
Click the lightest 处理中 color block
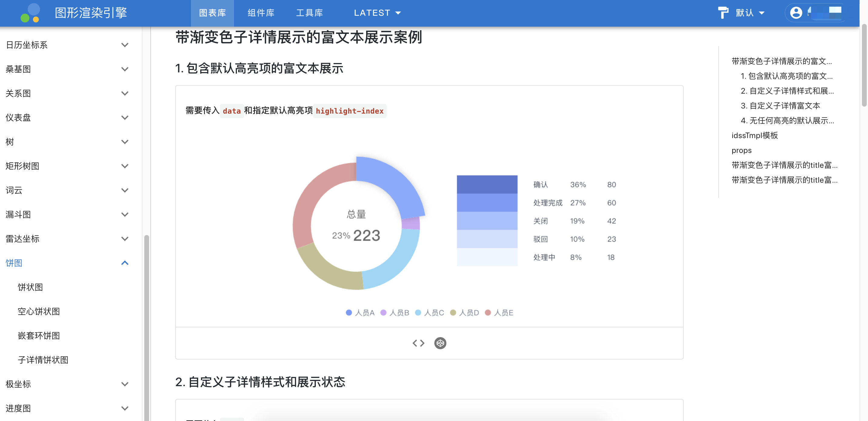[x=487, y=257]
